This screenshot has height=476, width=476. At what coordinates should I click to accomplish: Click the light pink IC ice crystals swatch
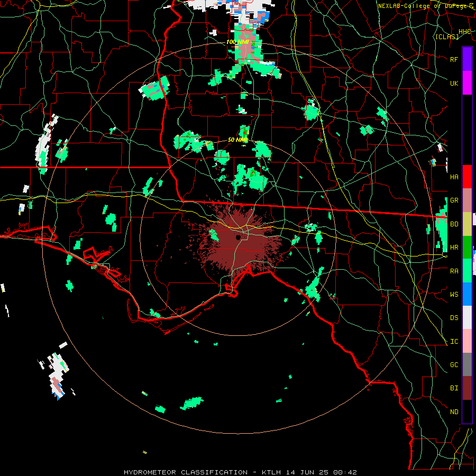point(467,341)
